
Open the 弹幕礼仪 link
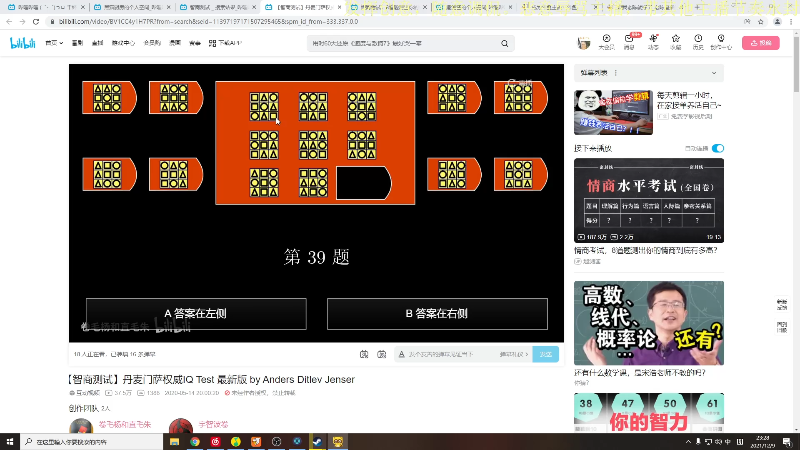[x=513, y=354]
